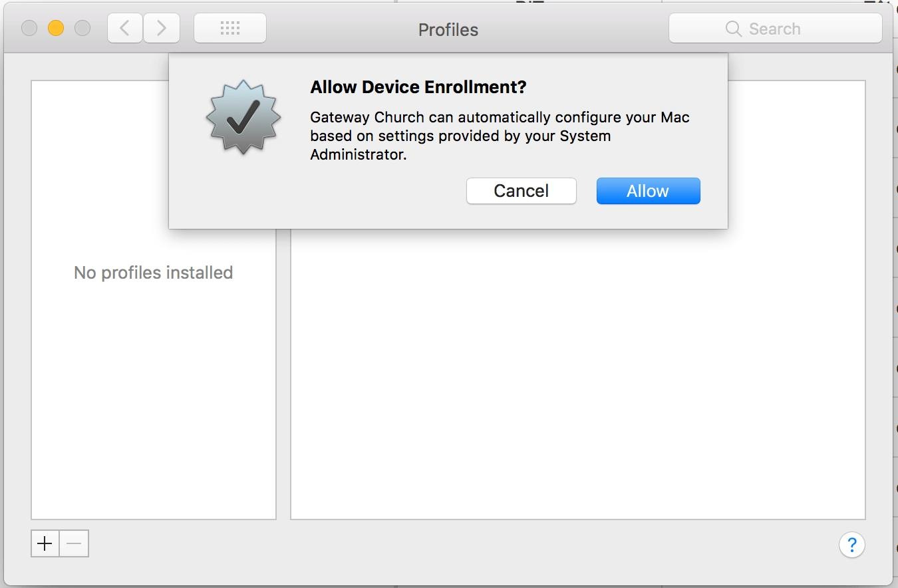Click the checkmark seal badge icon
Viewport: 898px width, 588px height.
click(x=243, y=117)
